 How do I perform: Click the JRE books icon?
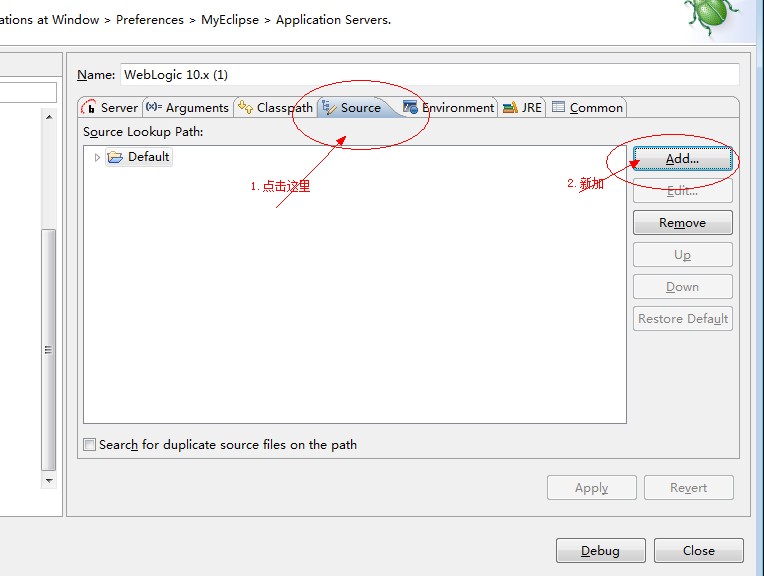pyautogui.click(x=510, y=107)
